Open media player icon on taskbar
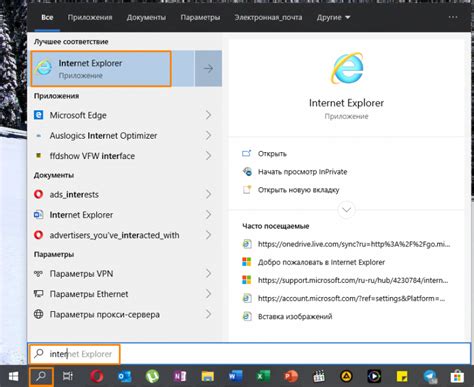Viewport: 474px width, 387px height. coord(374,377)
